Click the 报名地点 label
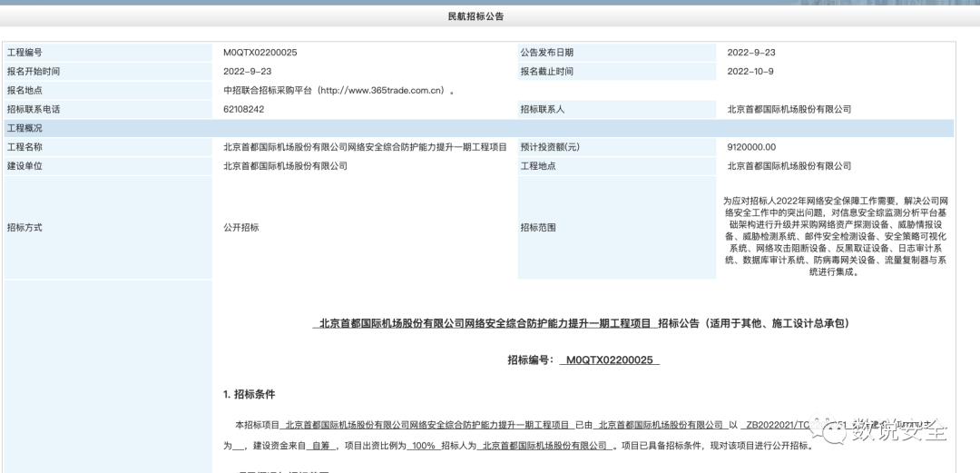980x473 pixels. 24,90
